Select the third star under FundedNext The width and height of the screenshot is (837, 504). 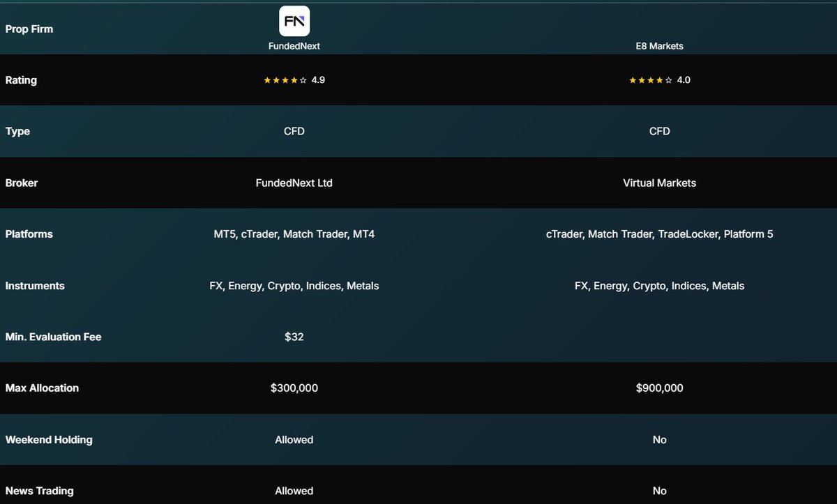tap(286, 80)
